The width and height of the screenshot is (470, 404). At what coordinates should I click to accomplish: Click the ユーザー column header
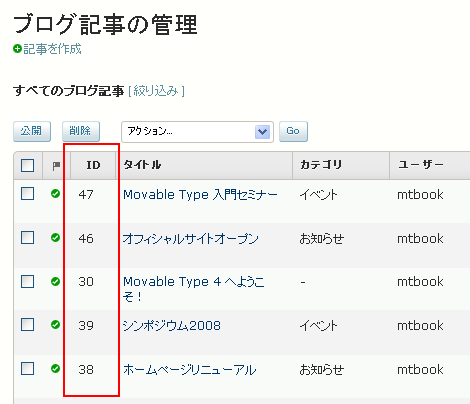pyautogui.click(x=421, y=164)
